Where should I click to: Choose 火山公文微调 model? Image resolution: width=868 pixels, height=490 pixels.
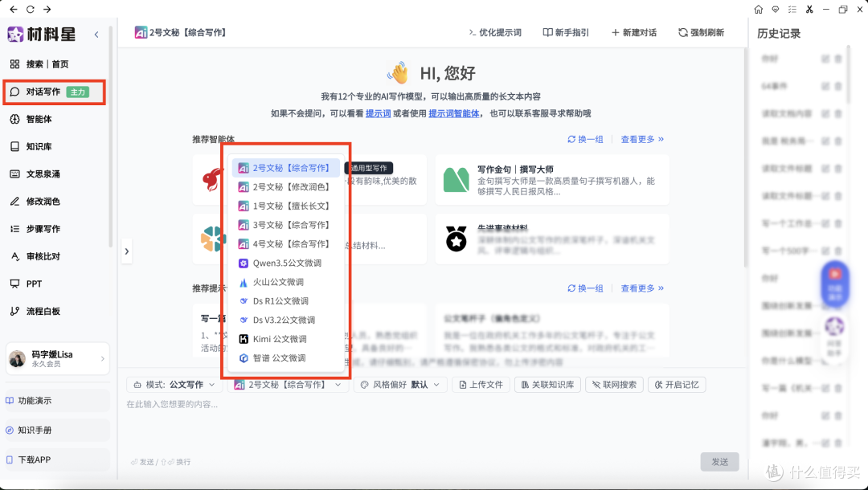click(x=285, y=282)
